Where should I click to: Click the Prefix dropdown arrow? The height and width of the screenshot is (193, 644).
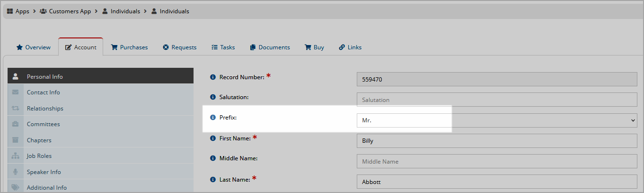(x=633, y=120)
